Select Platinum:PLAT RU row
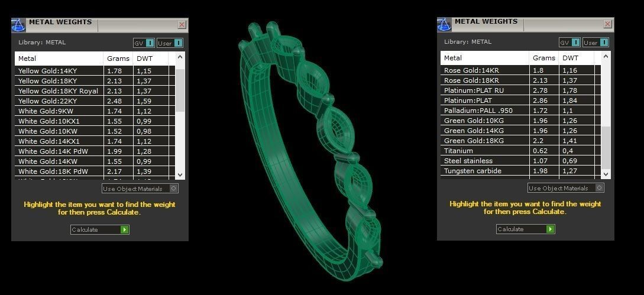The width and height of the screenshot is (644, 295). 521,90
